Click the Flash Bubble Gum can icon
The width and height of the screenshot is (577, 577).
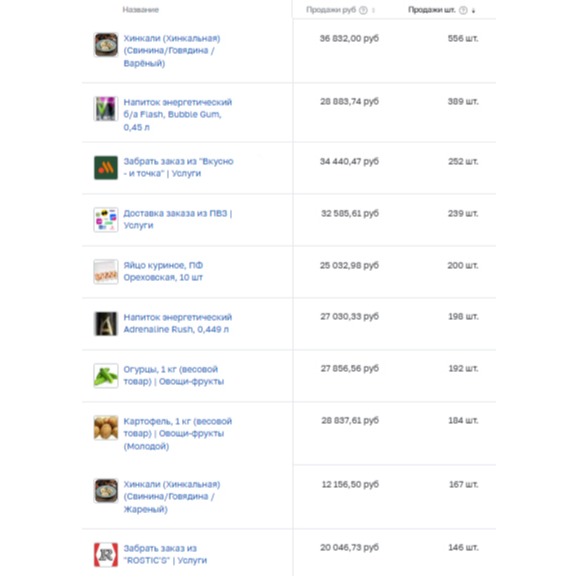(x=106, y=109)
